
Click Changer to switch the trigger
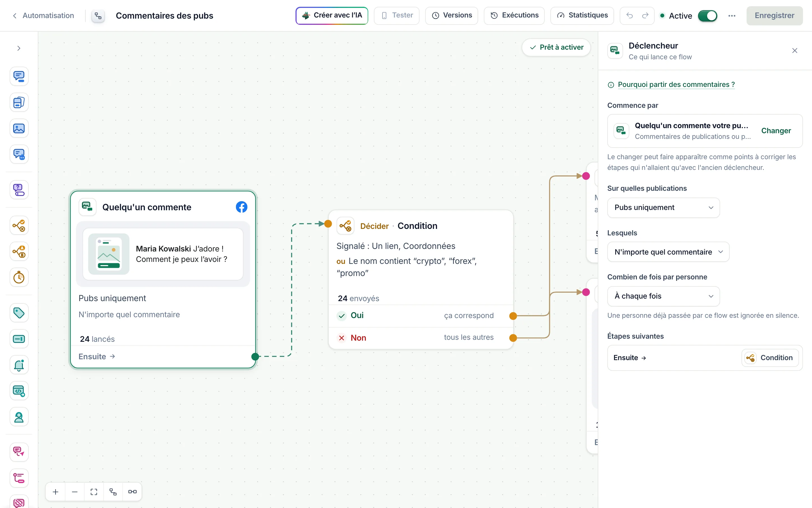pyautogui.click(x=776, y=131)
